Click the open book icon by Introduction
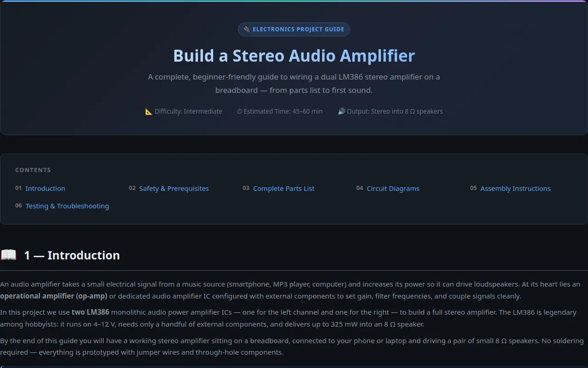 coord(8,255)
